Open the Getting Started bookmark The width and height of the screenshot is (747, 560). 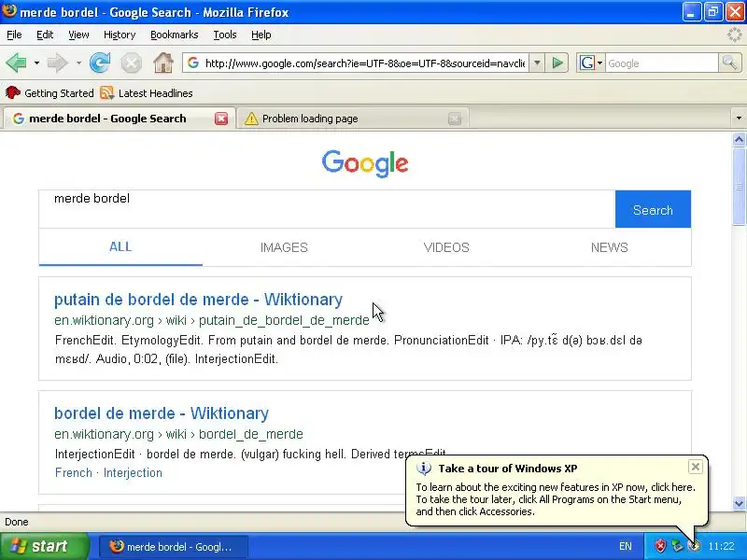coord(49,92)
